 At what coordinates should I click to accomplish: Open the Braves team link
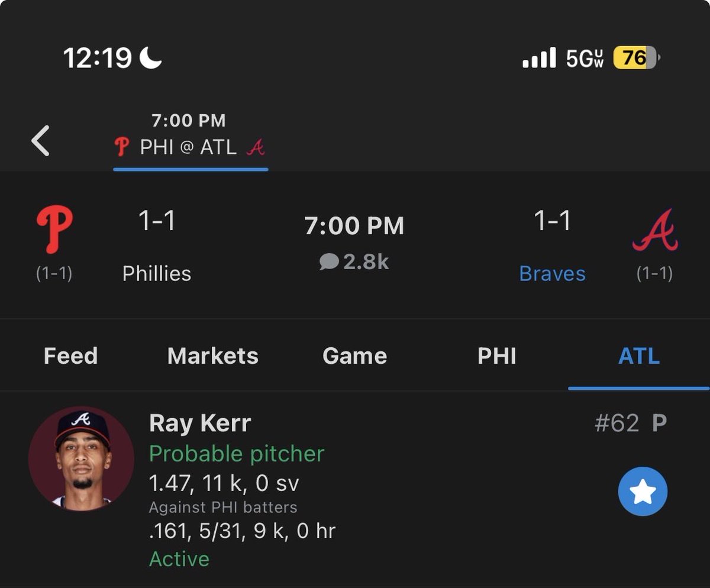pos(552,273)
